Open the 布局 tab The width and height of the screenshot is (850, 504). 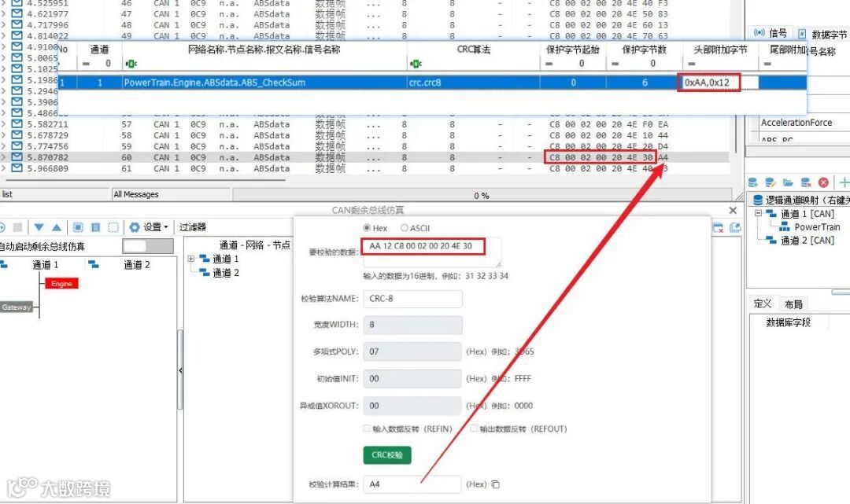[793, 304]
